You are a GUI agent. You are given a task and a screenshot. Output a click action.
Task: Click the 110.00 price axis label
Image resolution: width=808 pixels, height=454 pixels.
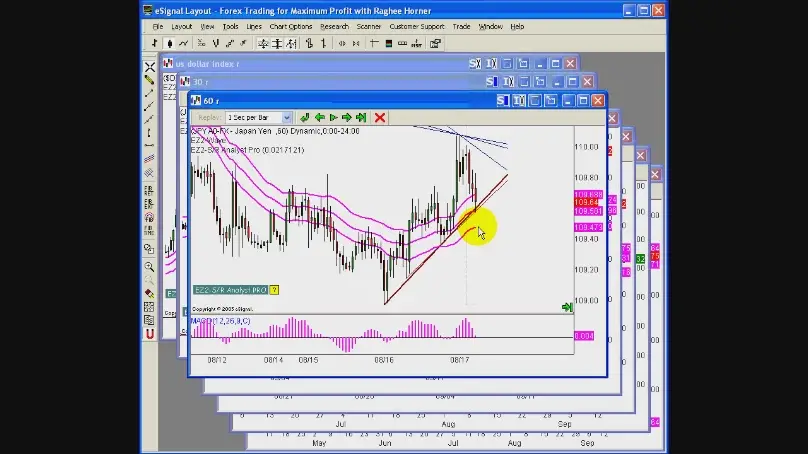[586, 147]
